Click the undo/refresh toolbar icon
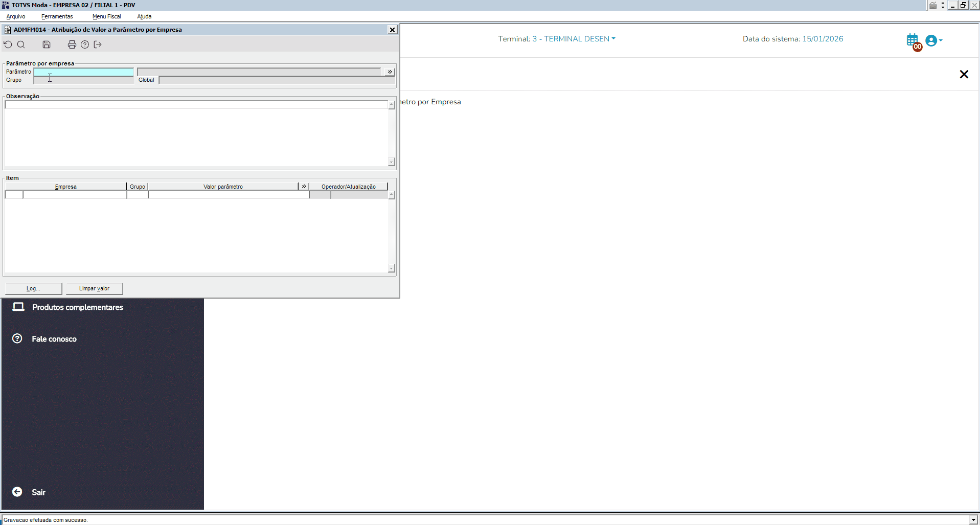The width and height of the screenshot is (980, 525). coord(8,44)
